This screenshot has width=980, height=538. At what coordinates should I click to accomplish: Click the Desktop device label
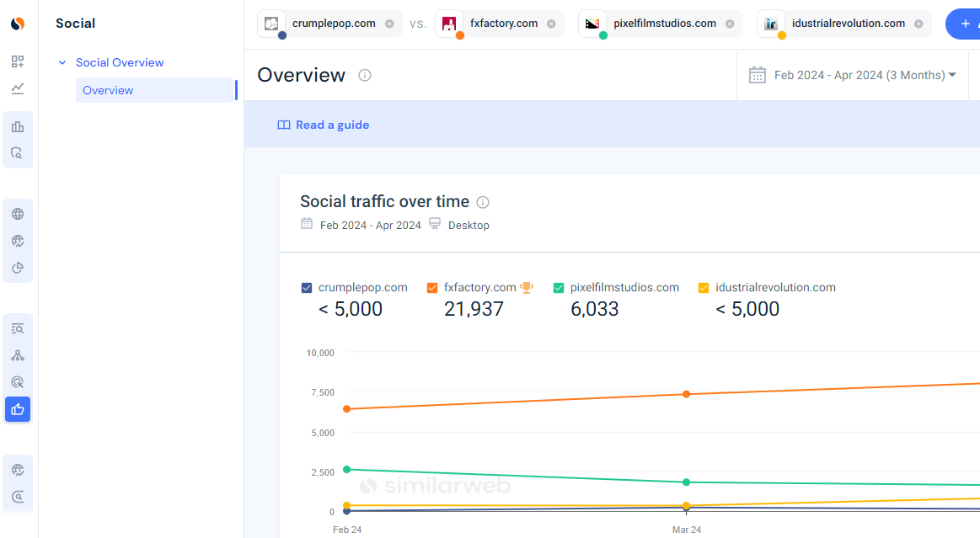[x=469, y=226]
